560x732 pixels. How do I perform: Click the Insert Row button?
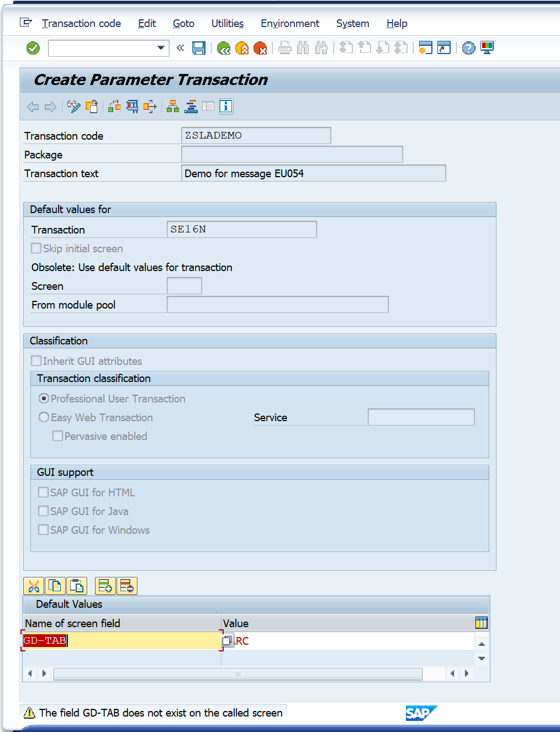pos(105,586)
